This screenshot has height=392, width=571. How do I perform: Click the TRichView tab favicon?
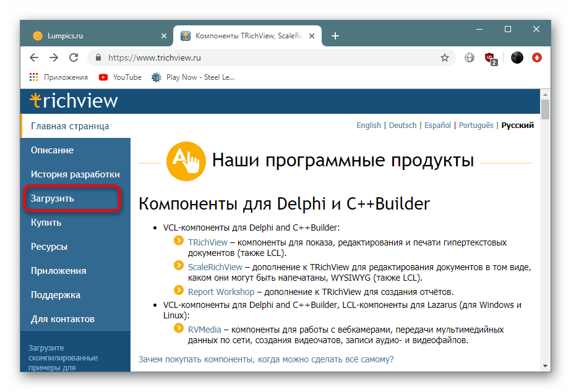pos(186,36)
